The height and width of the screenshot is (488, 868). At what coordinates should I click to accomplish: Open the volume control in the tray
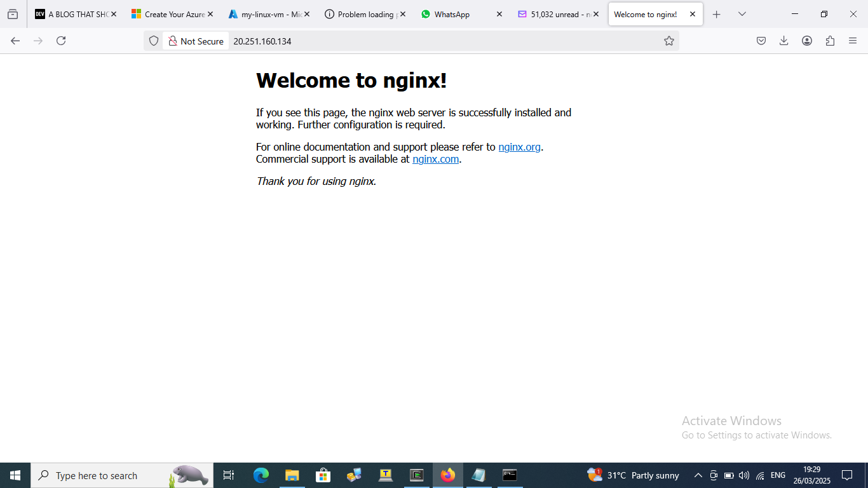click(744, 475)
